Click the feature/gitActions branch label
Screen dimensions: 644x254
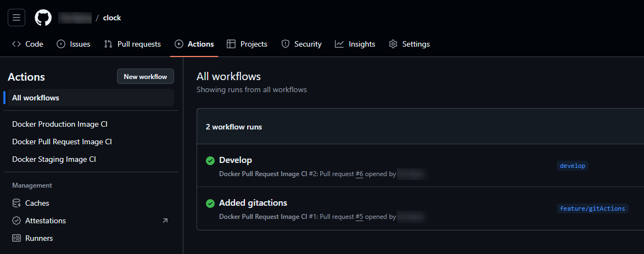[x=592, y=208]
